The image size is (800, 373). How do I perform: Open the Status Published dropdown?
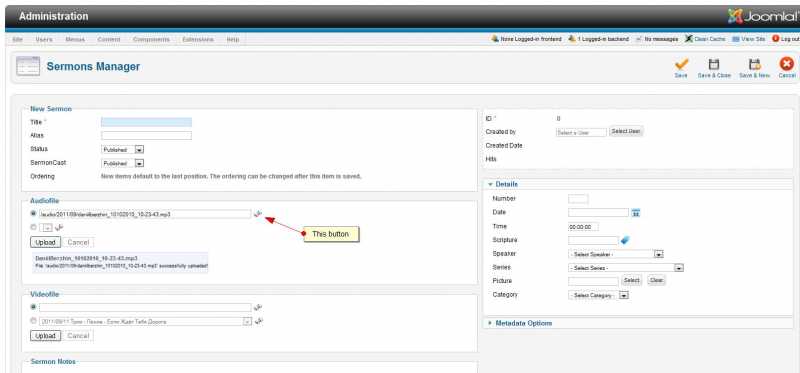pyautogui.click(x=122, y=150)
